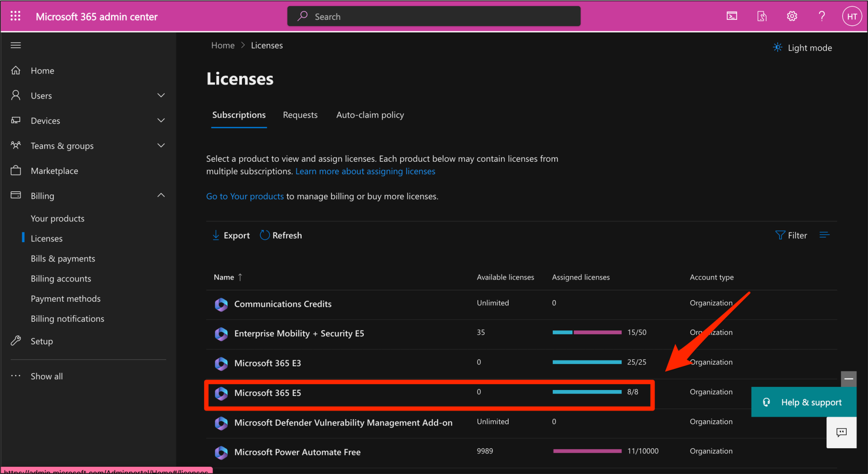This screenshot has width=868, height=474.
Task: Click the hamburger menu above Home
Action: coord(15,45)
